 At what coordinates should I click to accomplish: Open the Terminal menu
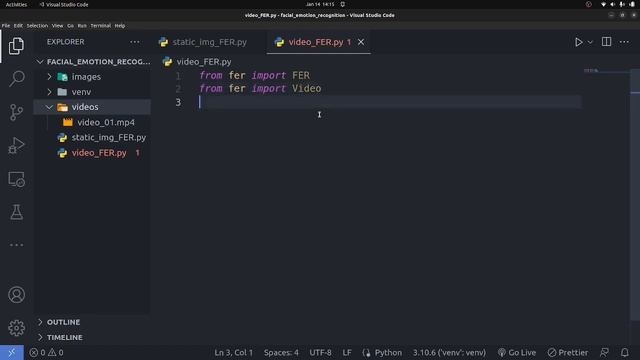click(x=100, y=25)
